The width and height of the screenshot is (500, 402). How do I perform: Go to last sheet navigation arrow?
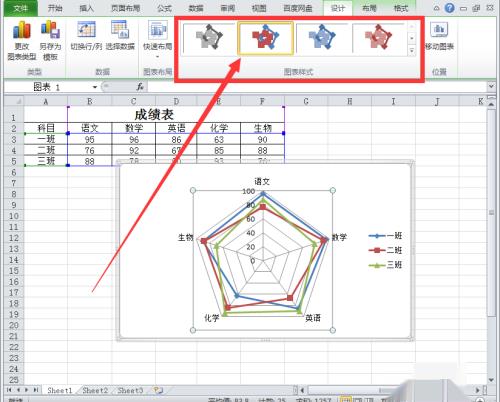(36, 390)
